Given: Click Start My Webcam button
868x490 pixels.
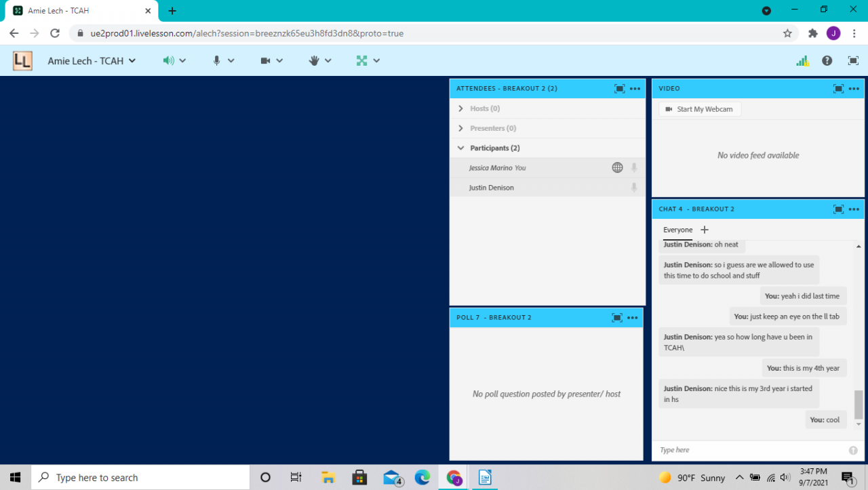Looking at the screenshot, I should tap(700, 109).
